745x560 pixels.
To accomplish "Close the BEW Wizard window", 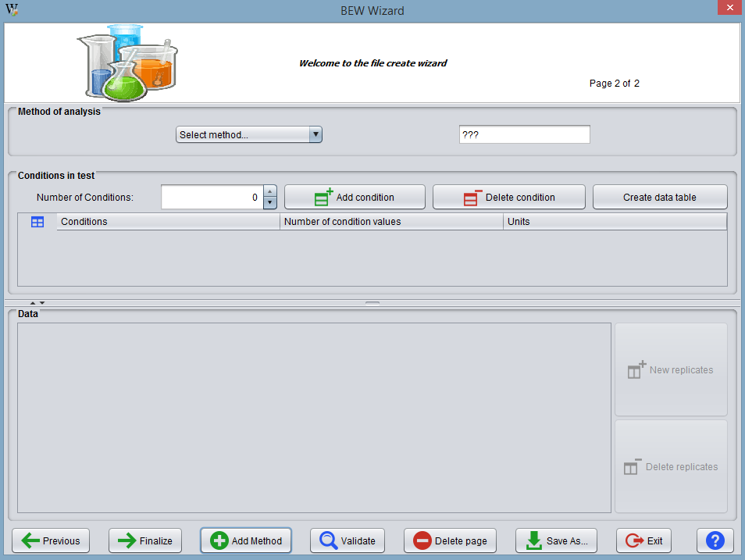I will [x=730, y=8].
